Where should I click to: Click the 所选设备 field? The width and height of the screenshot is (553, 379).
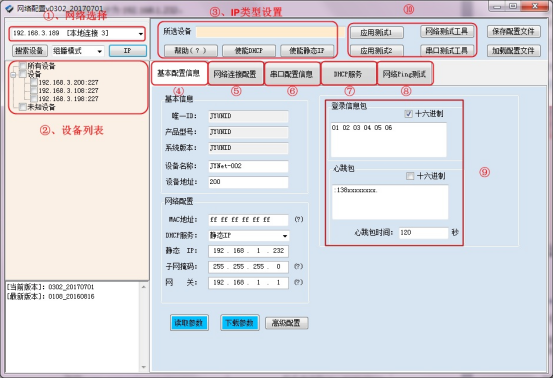click(270, 32)
